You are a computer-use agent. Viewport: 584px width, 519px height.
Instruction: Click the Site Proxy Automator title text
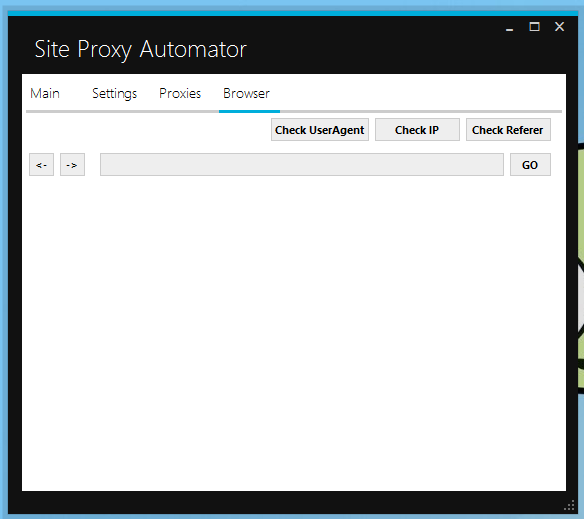(x=140, y=49)
